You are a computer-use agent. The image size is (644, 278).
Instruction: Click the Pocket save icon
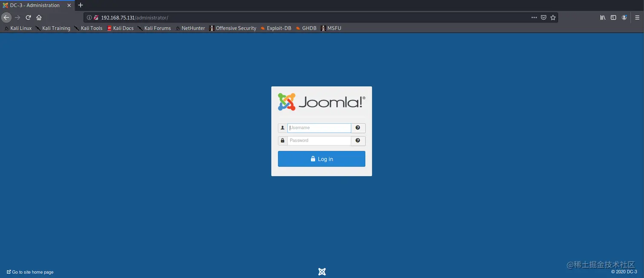pyautogui.click(x=543, y=17)
